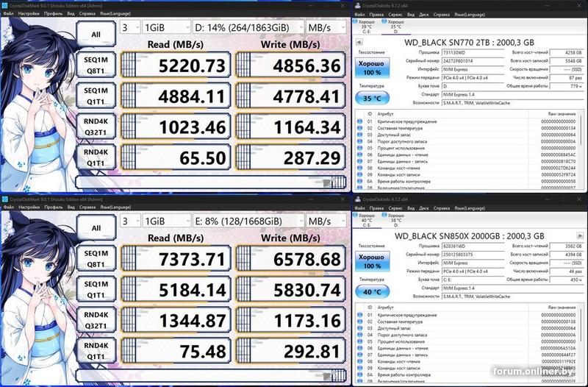
Task: Run SEQ1M Q1T1 test on E: drive
Action: tap(96, 289)
